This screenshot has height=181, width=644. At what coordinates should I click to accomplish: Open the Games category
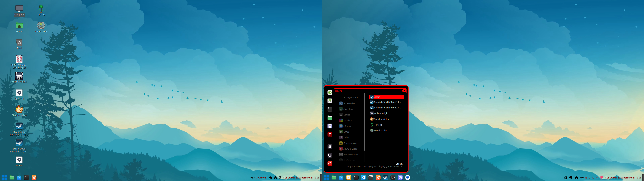346,115
